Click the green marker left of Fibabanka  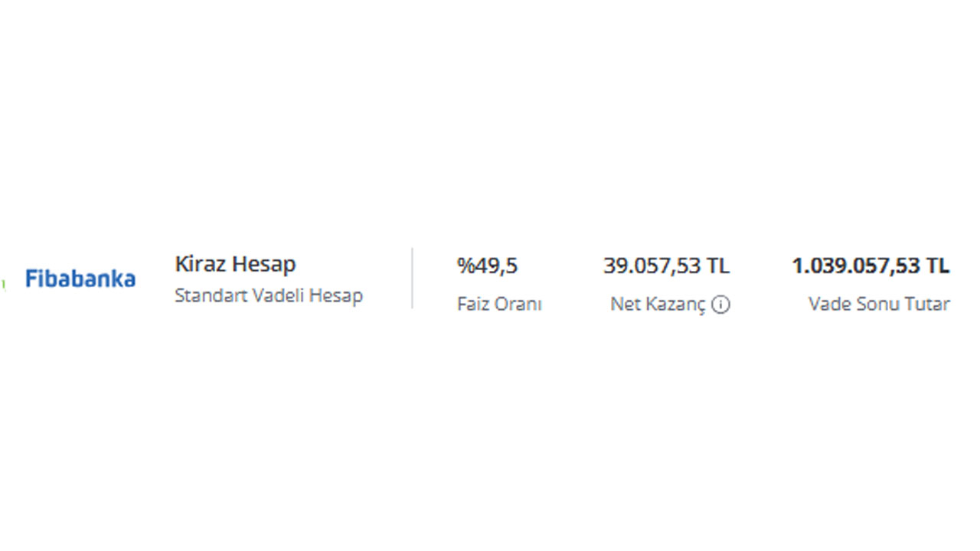click(x=3, y=284)
